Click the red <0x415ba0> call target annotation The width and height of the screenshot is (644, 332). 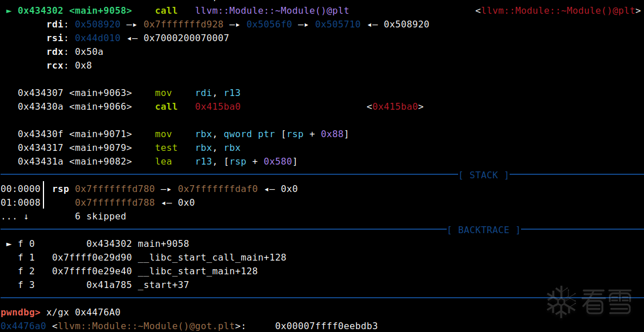tap(395, 106)
